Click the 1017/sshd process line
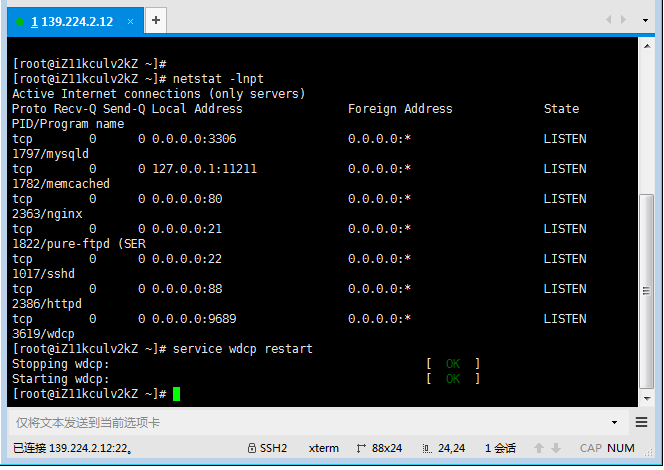This screenshot has height=470, width=664. click(44, 274)
